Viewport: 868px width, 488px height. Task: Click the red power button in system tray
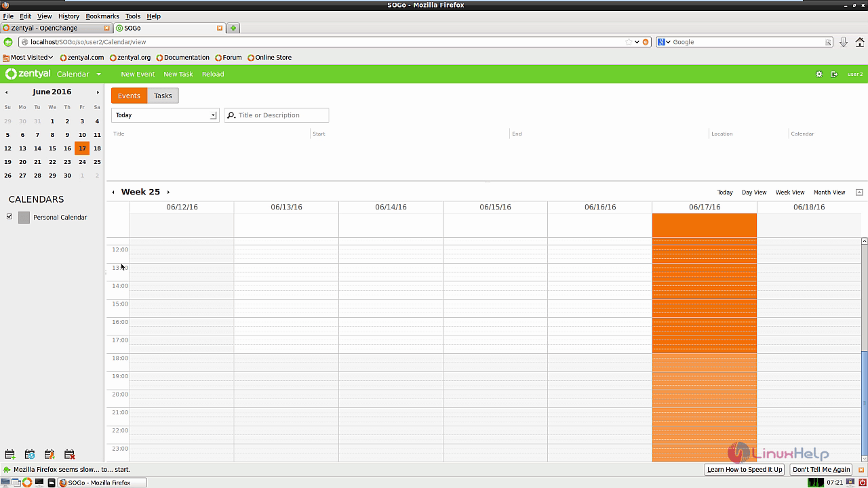tap(861, 483)
